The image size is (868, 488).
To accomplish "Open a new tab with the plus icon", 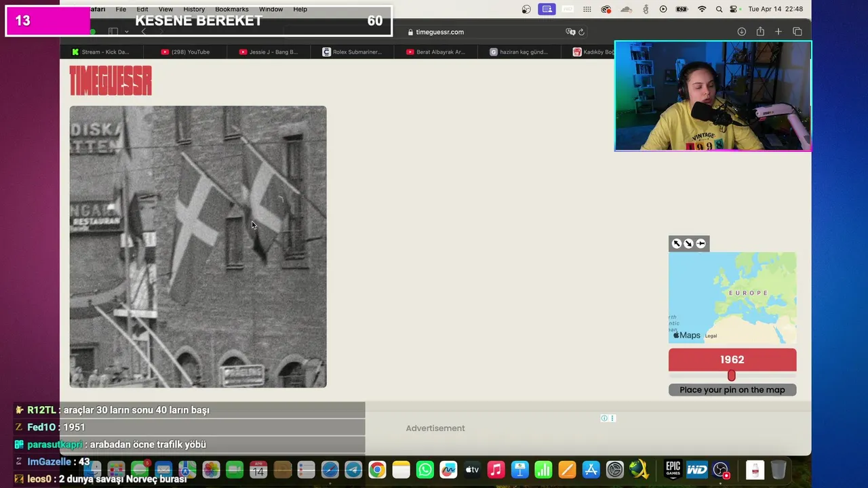I will [778, 32].
